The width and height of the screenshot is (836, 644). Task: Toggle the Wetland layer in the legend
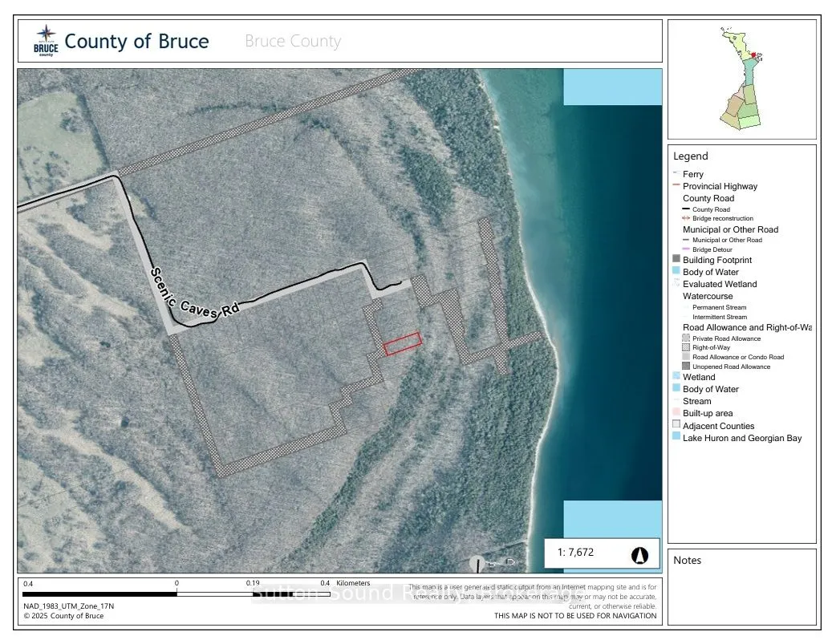[x=676, y=377]
